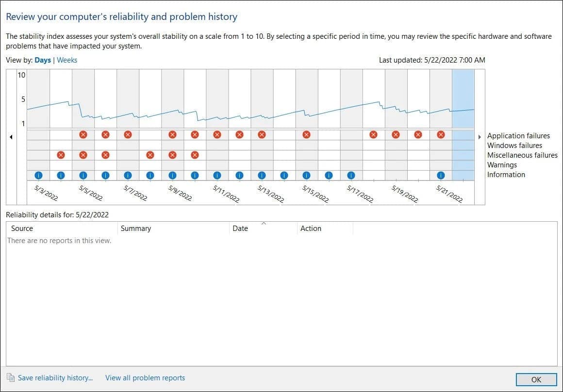
Task: Show earlier dates with the left chart arrow
Action: point(11,137)
